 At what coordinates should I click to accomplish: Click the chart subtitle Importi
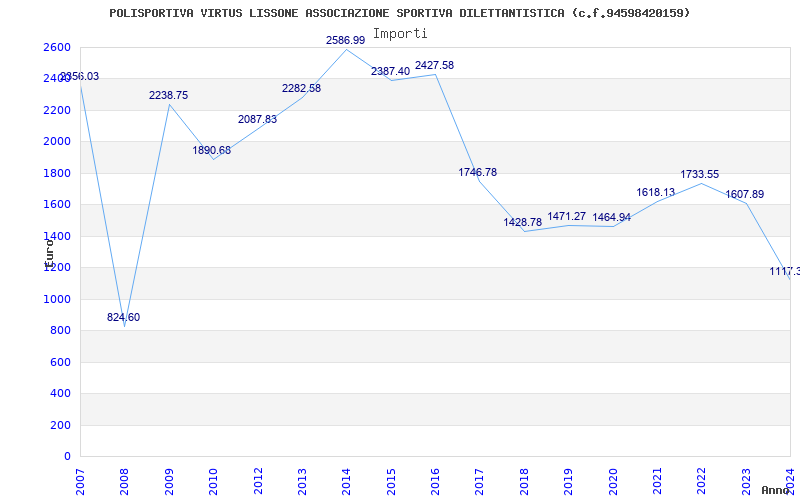[x=400, y=34]
